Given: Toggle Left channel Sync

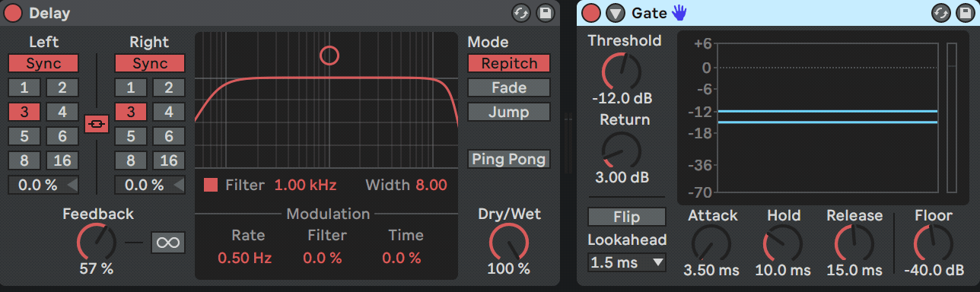Looking at the screenshot, I should click(43, 63).
